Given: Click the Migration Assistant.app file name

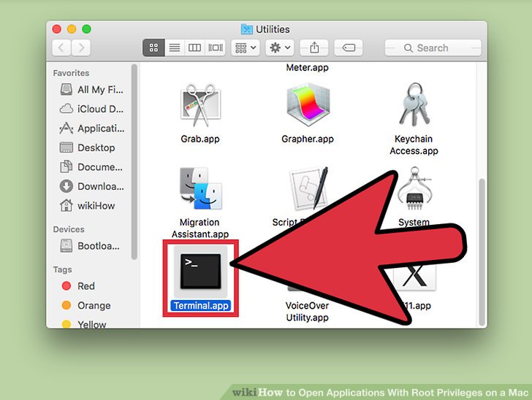Looking at the screenshot, I should (200, 228).
